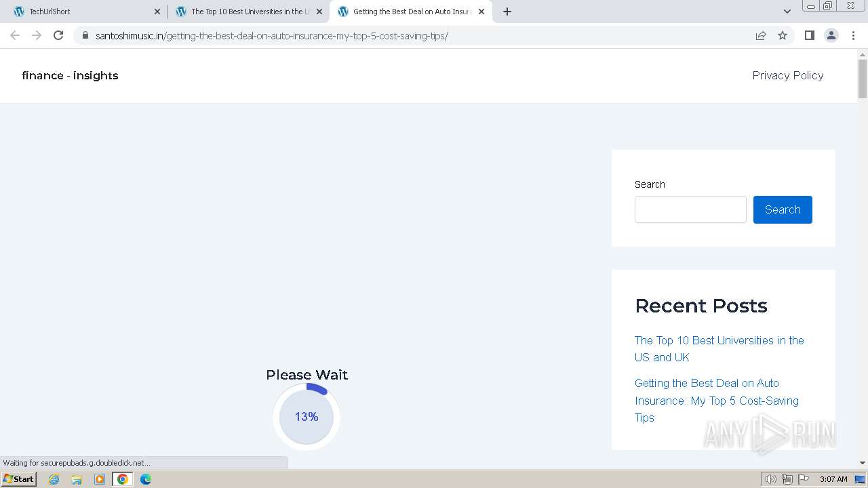Reload the page with the refresh icon
This screenshot has width=868, height=488.
tap(58, 35)
